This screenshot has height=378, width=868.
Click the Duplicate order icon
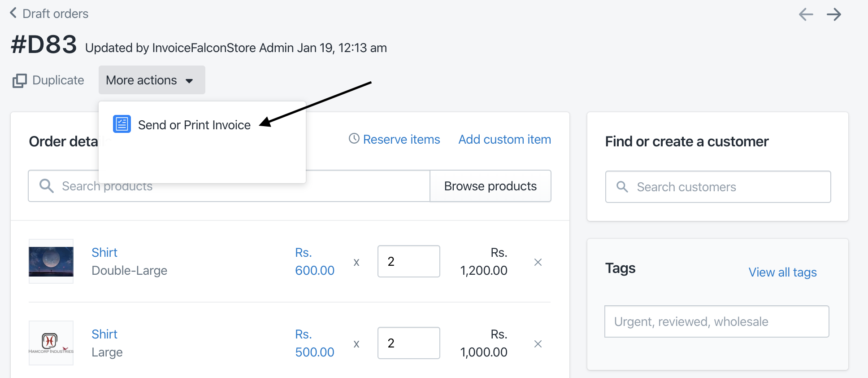point(20,80)
